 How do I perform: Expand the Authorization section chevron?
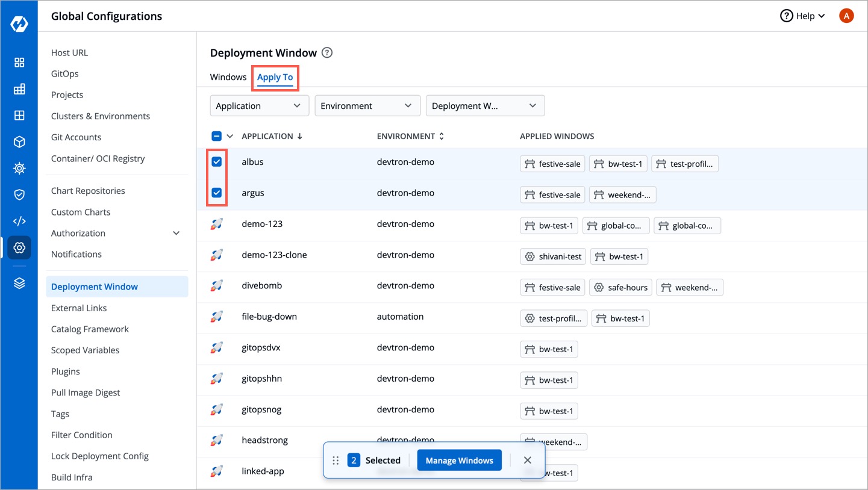176,233
